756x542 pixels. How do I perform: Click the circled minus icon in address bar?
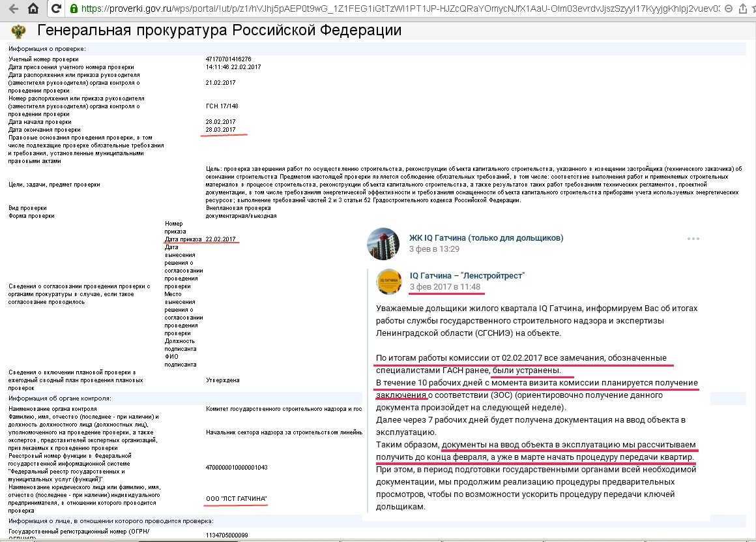[729, 8]
